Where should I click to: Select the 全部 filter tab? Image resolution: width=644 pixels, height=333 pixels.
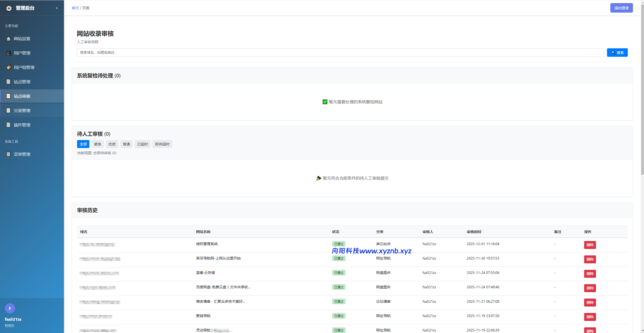coord(83,144)
